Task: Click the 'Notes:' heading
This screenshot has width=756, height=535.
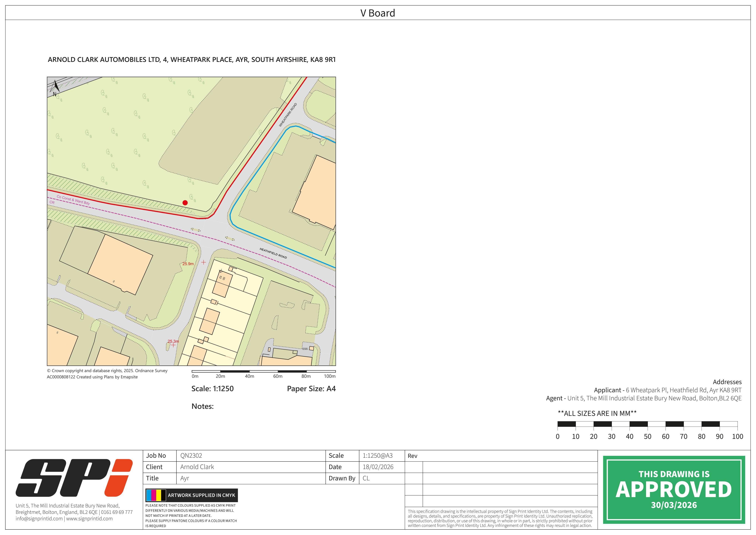Action: pos(202,406)
